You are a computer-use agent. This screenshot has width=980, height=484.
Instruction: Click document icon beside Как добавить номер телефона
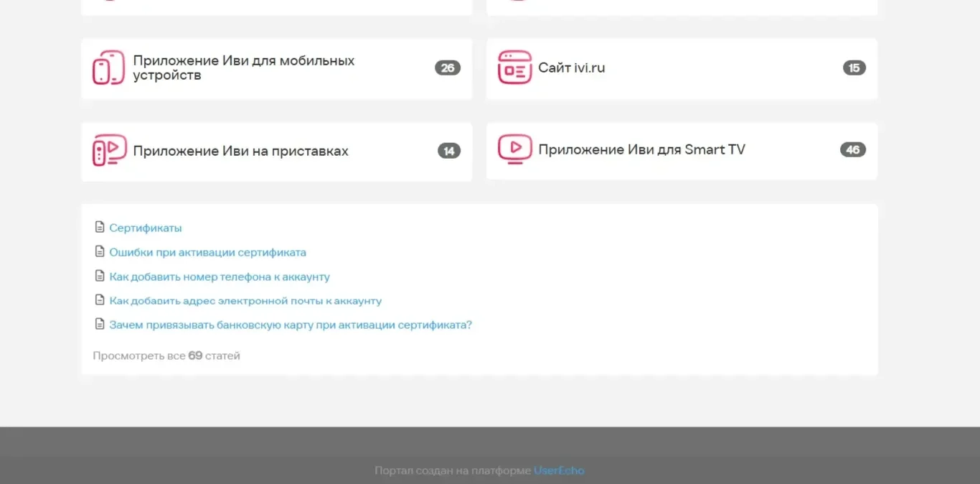(100, 276)
